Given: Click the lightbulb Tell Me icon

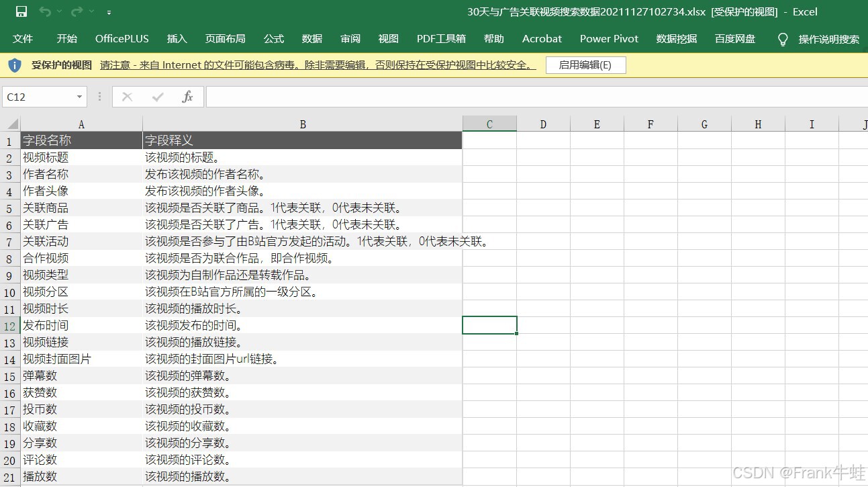Looking at the screenshot, I should 783,39.
